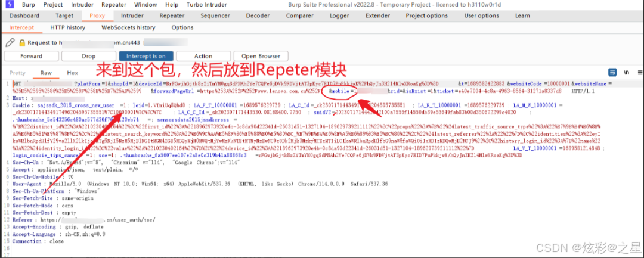Viewport: 644px width, 258px height.
Task: Click the Sec-Ch-Ua header line
Action: coord(126,163)
